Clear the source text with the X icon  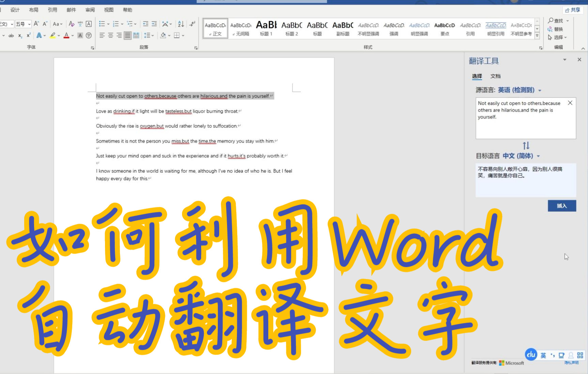(570, 103)
